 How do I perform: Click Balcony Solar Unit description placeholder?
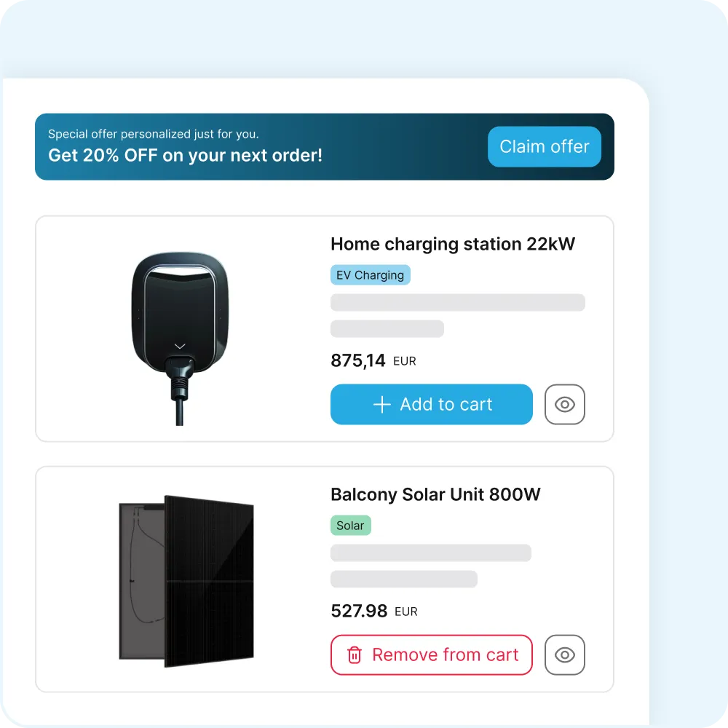[x=430, y=553]
